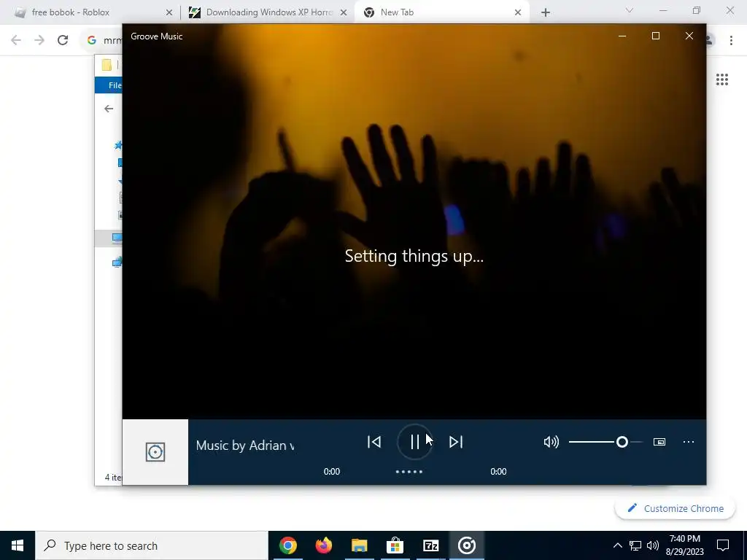Open File Explorer from the taskbar
This screenshot has width=747, height=560.
point(359,545)
